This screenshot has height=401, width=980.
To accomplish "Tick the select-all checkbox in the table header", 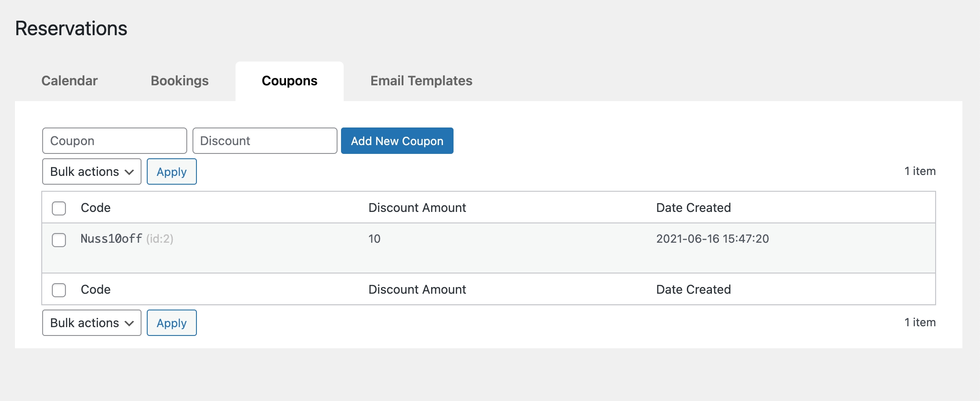I will pos(59,208).
